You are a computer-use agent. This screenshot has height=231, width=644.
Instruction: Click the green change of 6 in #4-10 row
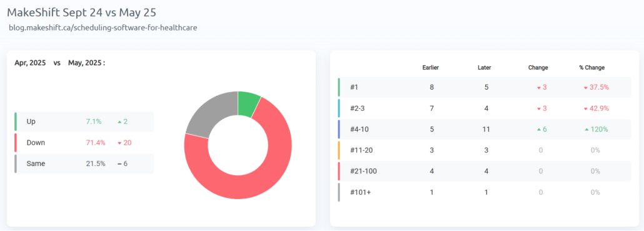(x=541, y=130)
